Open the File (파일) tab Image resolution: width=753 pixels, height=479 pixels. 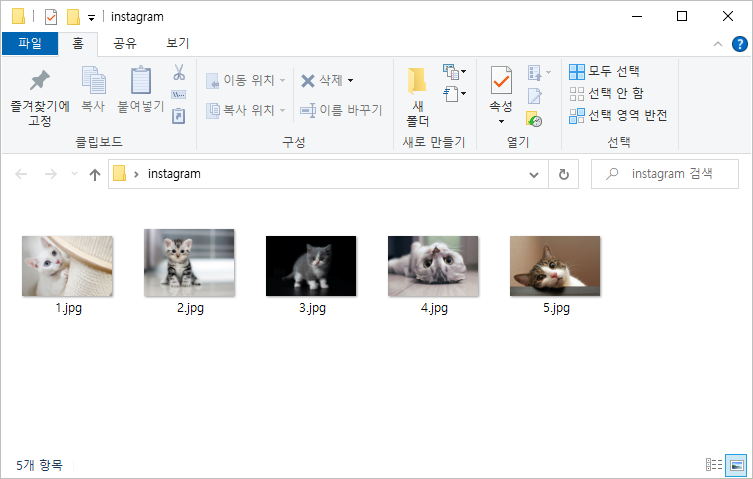point(30,44)
